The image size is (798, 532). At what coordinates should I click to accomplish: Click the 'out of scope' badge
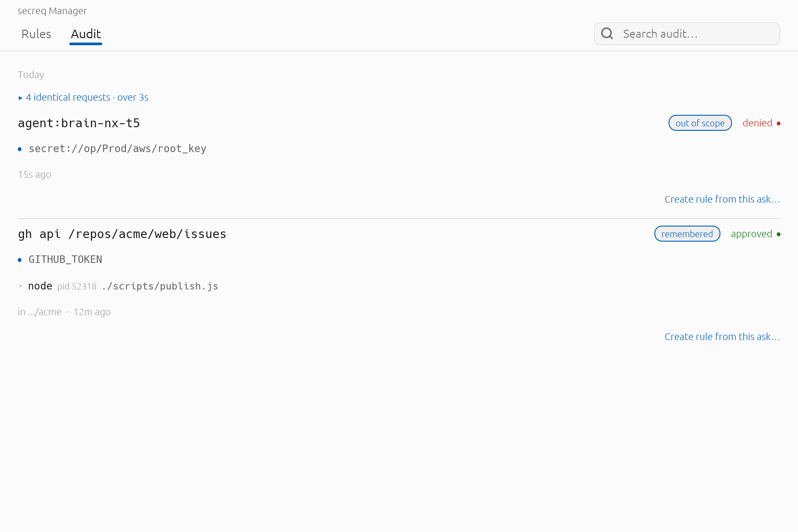[700, 123]
